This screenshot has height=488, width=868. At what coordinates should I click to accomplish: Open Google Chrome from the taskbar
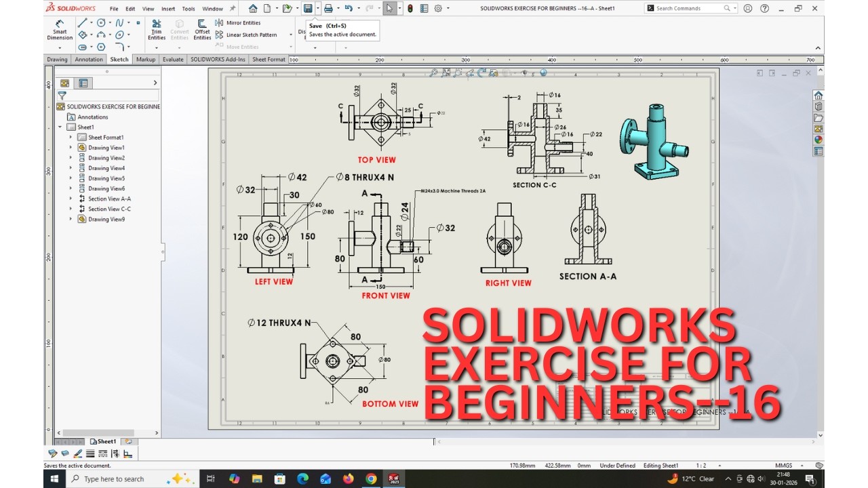(x=371, y=479)
